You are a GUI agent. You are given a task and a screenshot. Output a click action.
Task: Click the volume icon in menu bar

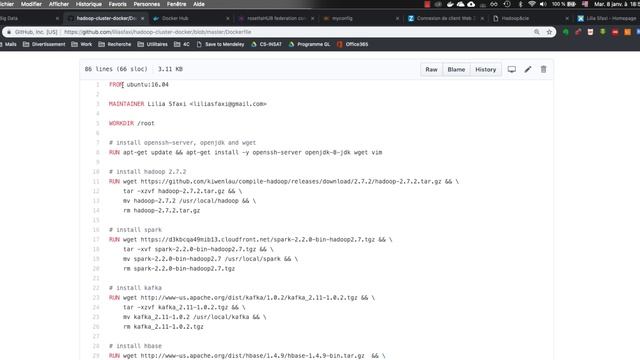point(543,4)
